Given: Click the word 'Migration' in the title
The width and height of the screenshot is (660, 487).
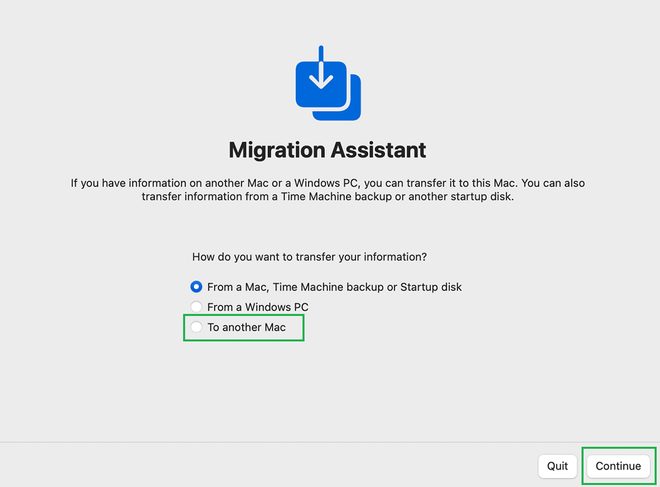Looking at the screenshot, I should 277,150.
